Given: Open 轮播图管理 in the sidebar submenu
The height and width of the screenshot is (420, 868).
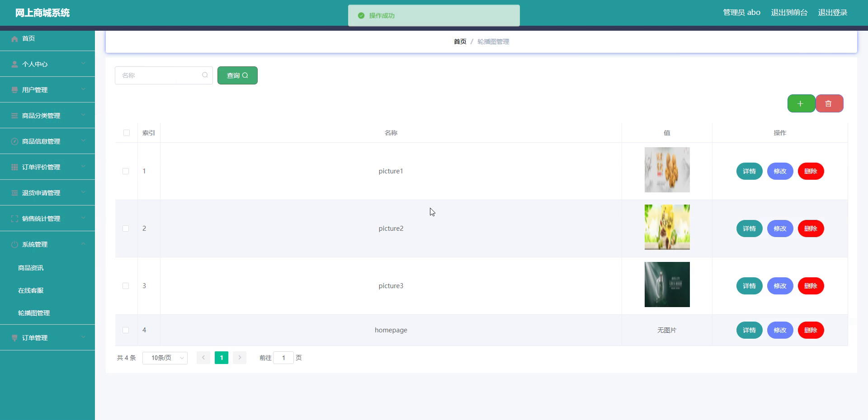Looking at the screenshot, I should tap(34, 313).
